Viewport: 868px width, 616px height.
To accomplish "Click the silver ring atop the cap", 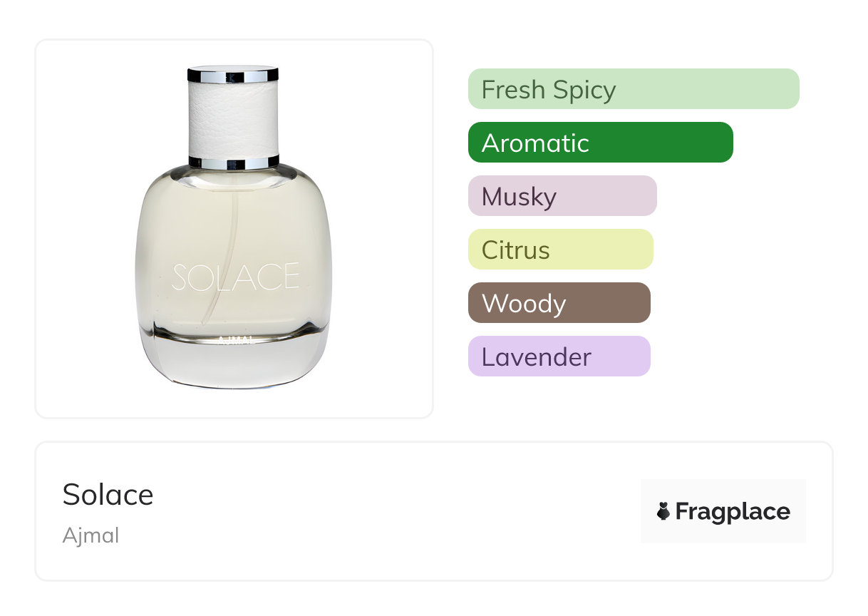I will point(233,73).
